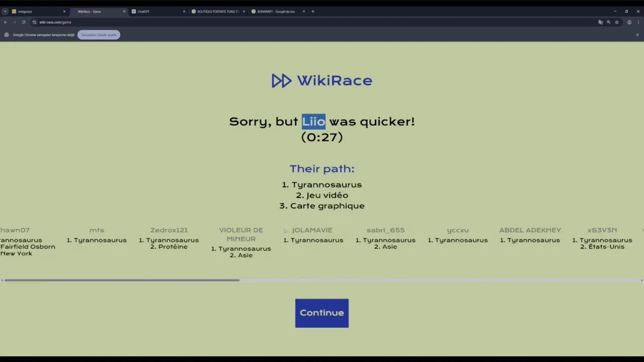Click '2. Protéine' under Zedrox121

(169, 247)
